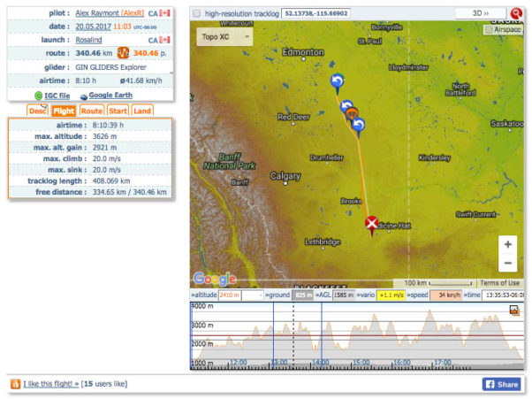Click the orange like thumbs icon
The height and width of the screenshot is (399, 532).
tap(15, 384)
